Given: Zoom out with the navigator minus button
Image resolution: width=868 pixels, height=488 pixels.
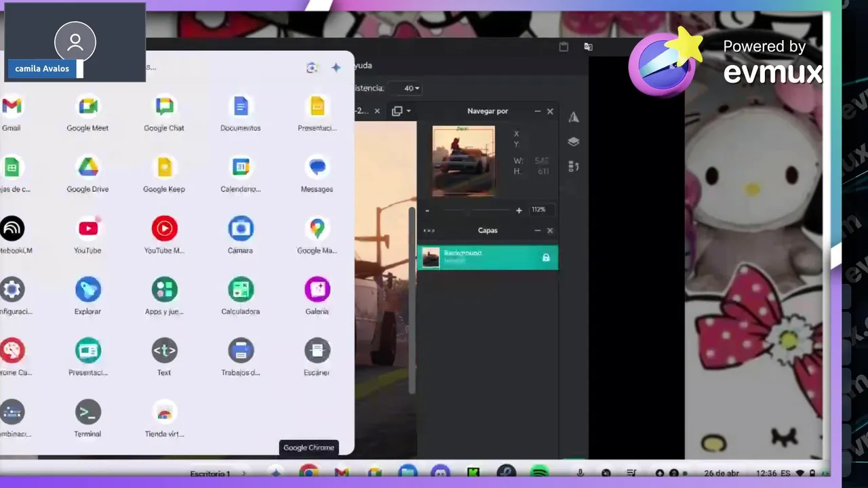Looking at the screenshot, I should (427, 211).
